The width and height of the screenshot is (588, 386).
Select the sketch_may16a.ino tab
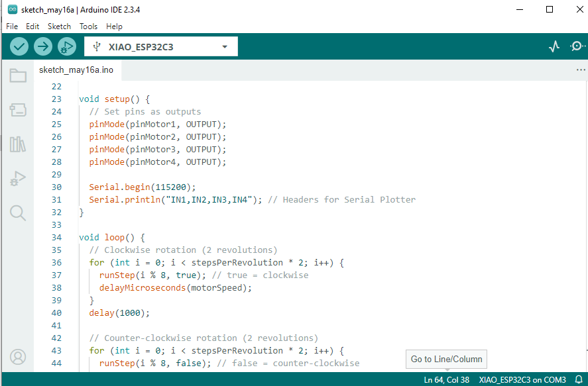pos(76,70)
